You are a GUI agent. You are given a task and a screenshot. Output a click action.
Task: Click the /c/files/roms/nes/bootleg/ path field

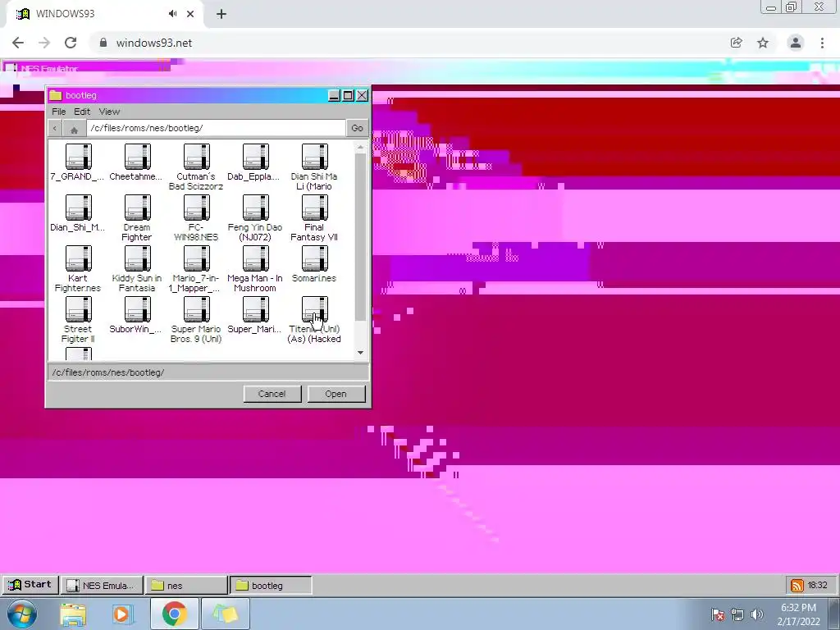point(216,128)
